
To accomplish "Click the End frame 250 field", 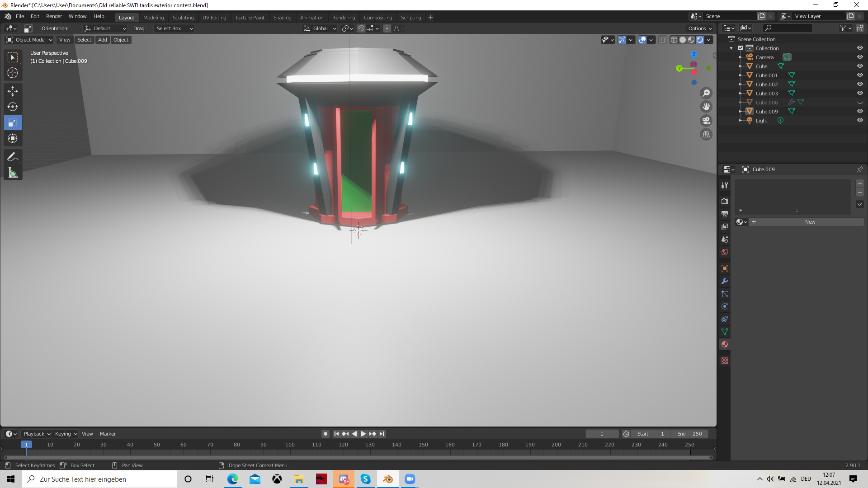I will [x=689, y=434].
